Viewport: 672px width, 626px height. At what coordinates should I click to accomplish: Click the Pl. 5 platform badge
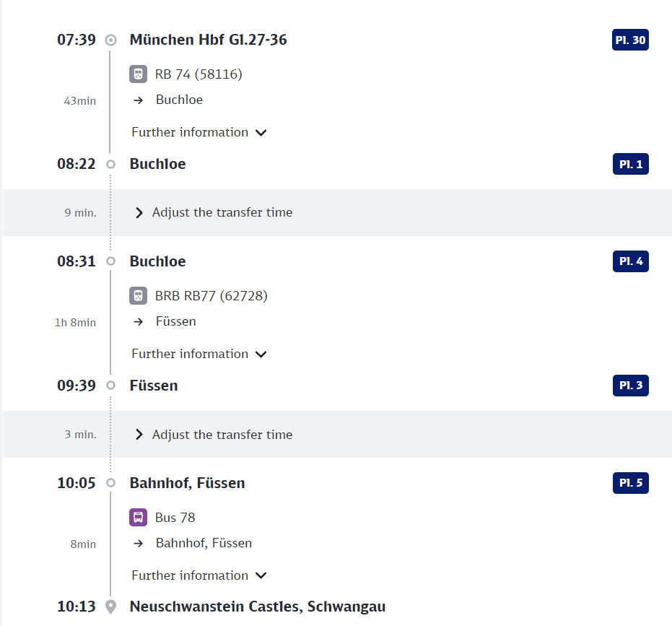(x=630, y=483)
